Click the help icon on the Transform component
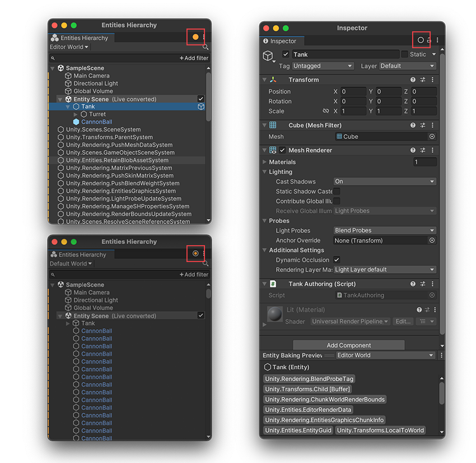476x463 pixels. click(413, 79)
